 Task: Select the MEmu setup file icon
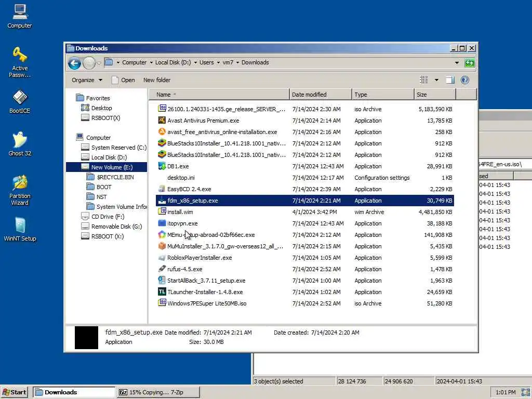[x=162, y=235]
